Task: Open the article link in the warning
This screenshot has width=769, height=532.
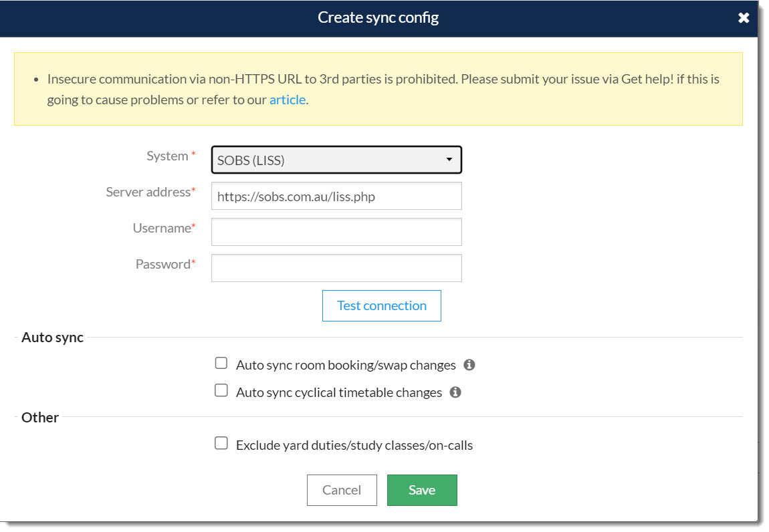Action: [x=288, y=100]
